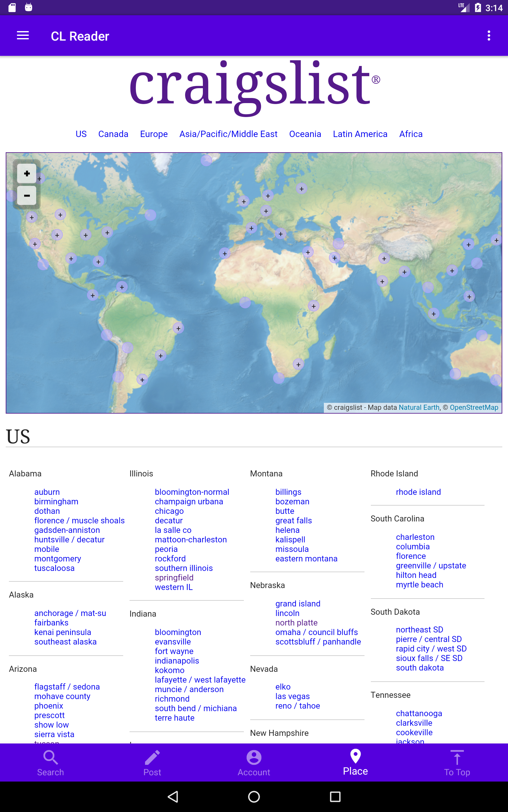The width and height of the screenshot is (508, 812).
Task: Open the auburn listing
Action: pyautogui.click(x=47, y=492)
